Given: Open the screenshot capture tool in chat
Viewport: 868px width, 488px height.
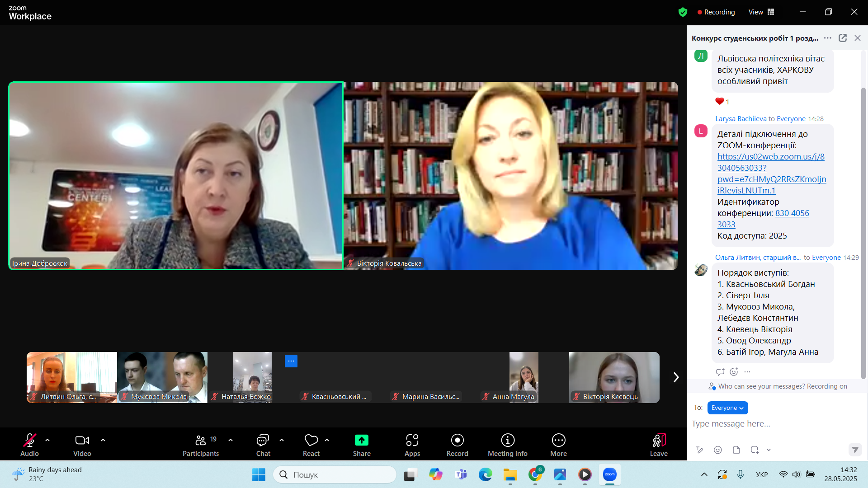Looking at the screenshot, I should pyautogui.click(x=755, y=450).
